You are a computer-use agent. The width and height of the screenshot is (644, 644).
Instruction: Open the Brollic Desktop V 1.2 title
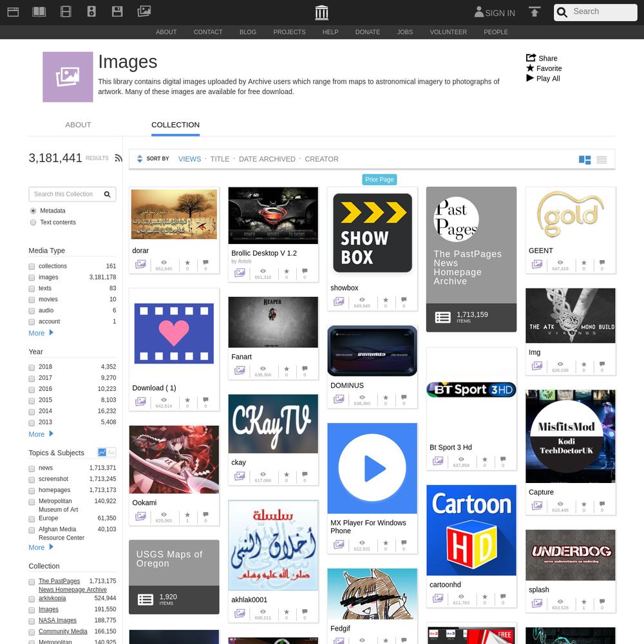pos(264,253)
